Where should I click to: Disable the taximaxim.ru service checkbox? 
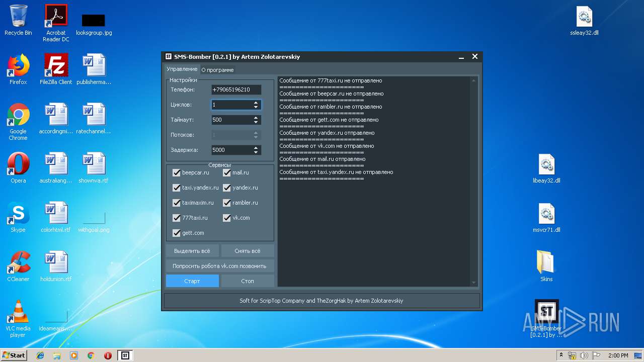click(x=177, y=203)
